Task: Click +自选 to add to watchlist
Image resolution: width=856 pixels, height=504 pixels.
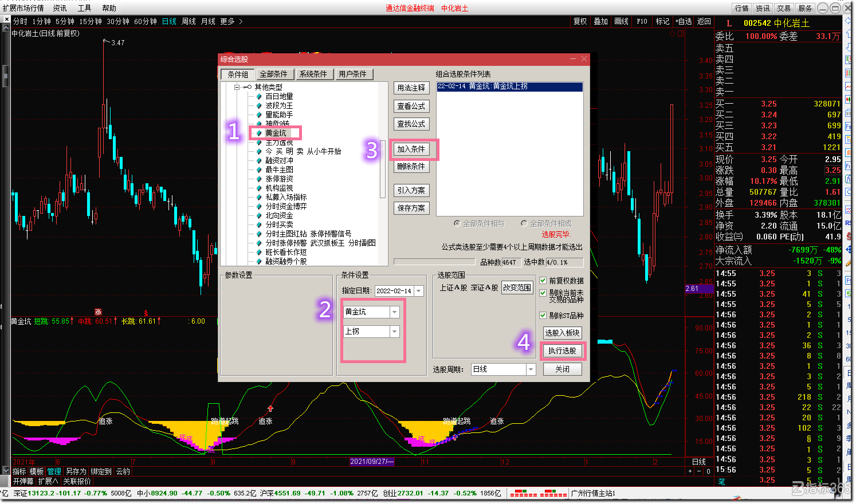Action: 684,21
